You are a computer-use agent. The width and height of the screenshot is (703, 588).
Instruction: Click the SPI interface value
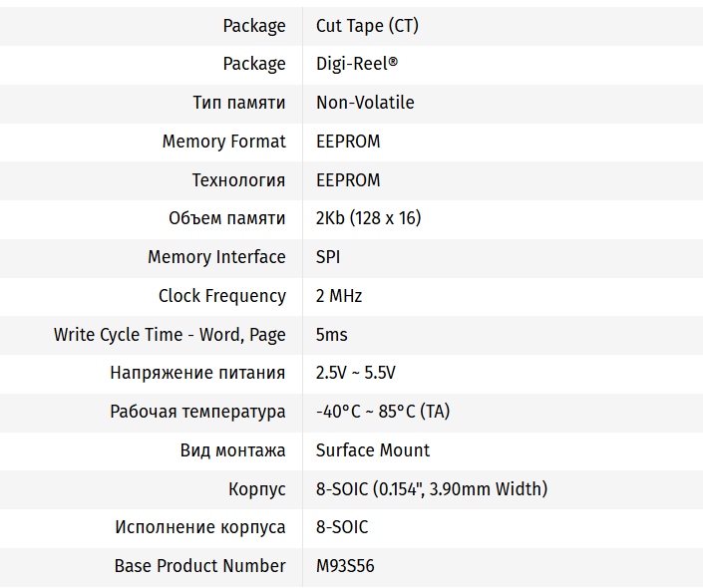[x=328, y=257]
